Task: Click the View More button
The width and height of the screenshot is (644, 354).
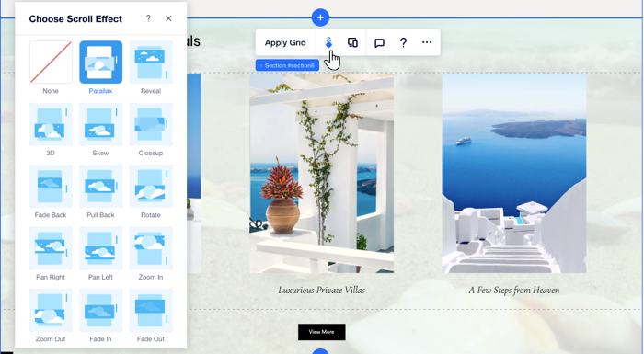Action: point(322,332)
